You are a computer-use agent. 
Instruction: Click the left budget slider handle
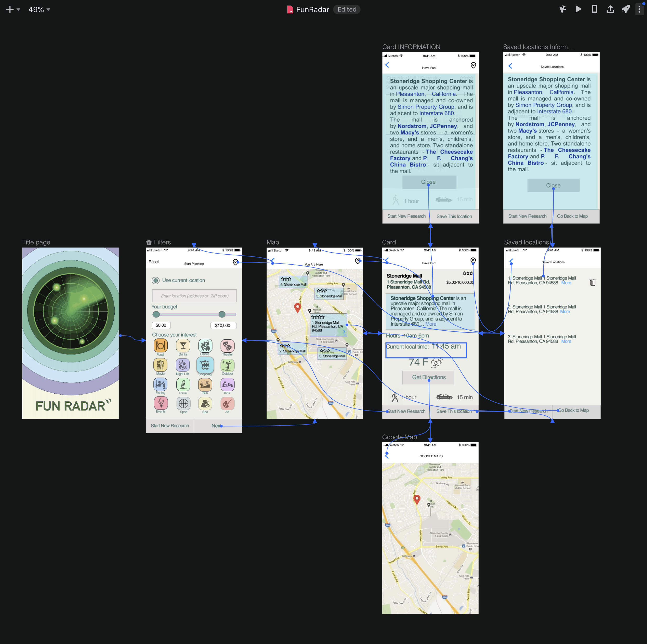click(156, 314)
